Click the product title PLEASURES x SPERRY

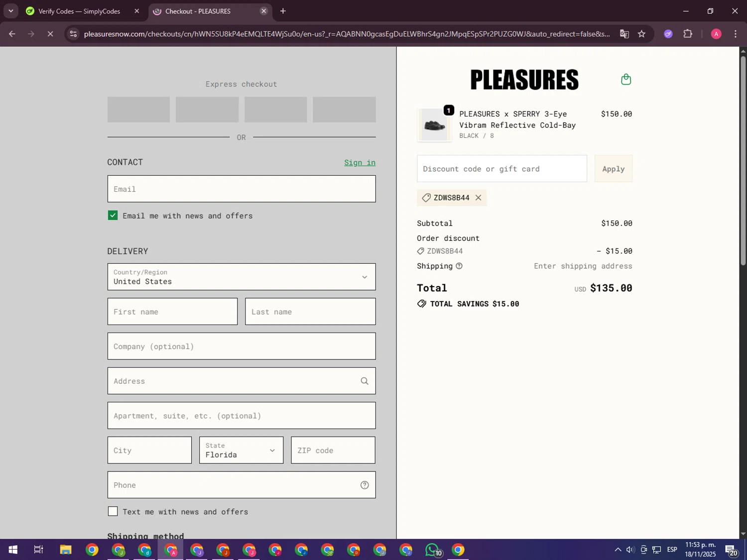click(x=517, y=119)
